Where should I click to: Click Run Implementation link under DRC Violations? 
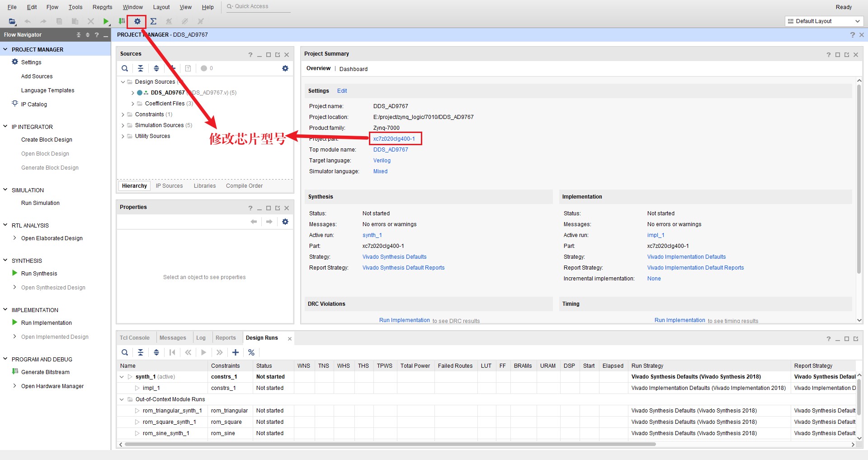coord(405,320)
